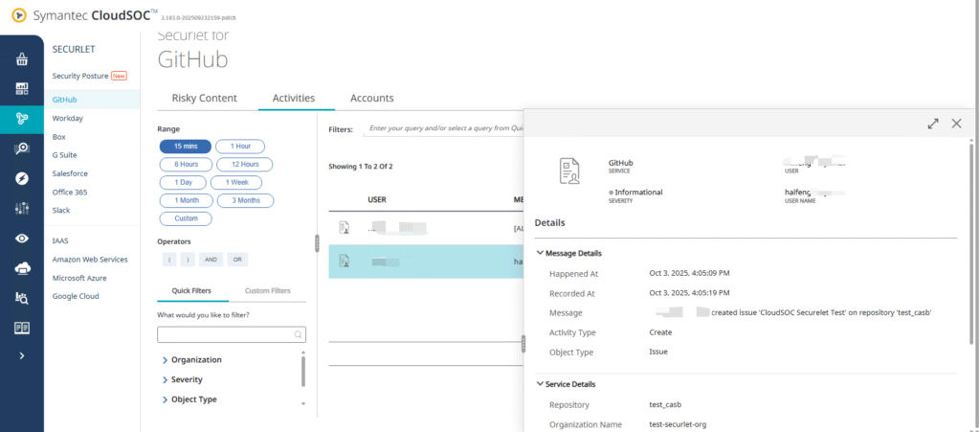Expand the Severity filter group
The image size is (980, 432).
[x=186, y=379]
